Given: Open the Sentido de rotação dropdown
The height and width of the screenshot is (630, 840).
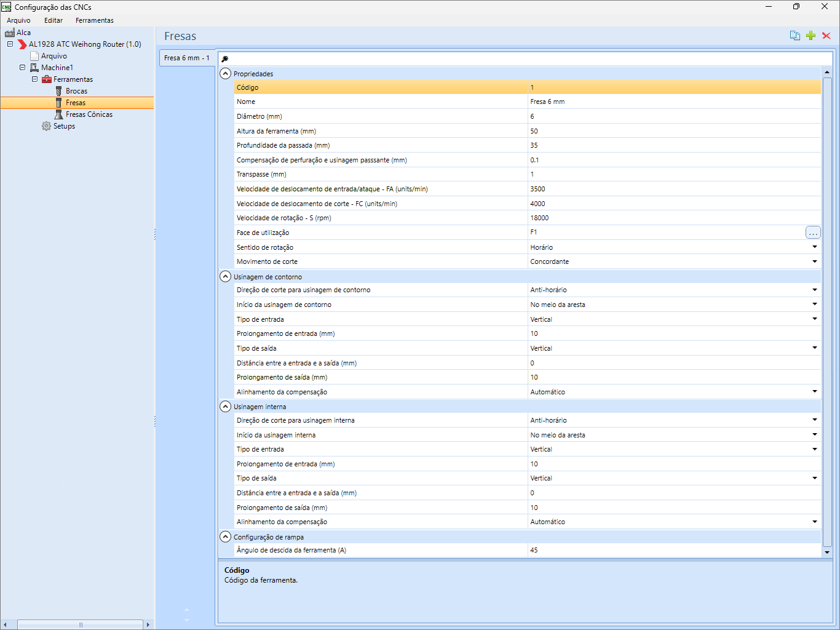Looking at the screenshot, I should 814,247.
